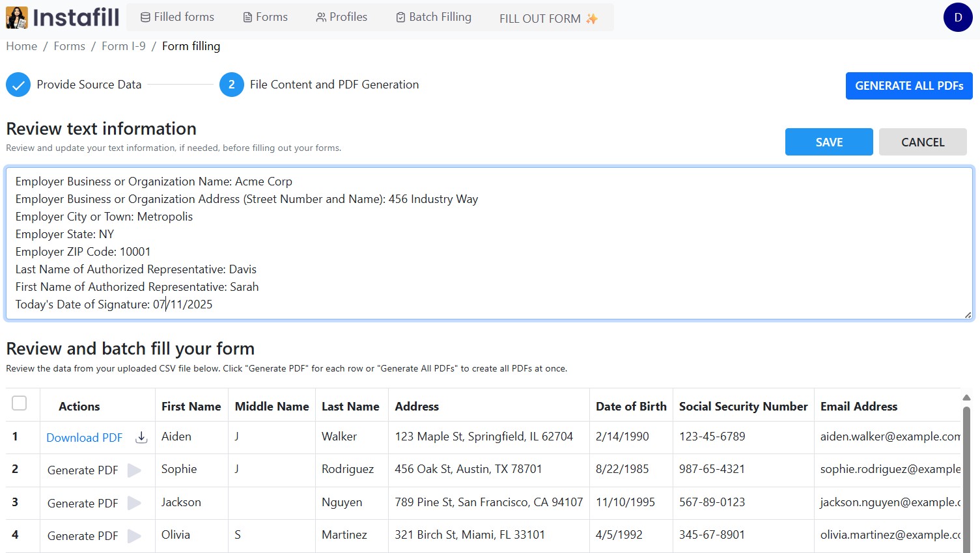Click the FILL OUT FORM button
Image resolution: width=980 pixels, height=553 pixels.
pyautogui.click(x=548, y=18)
